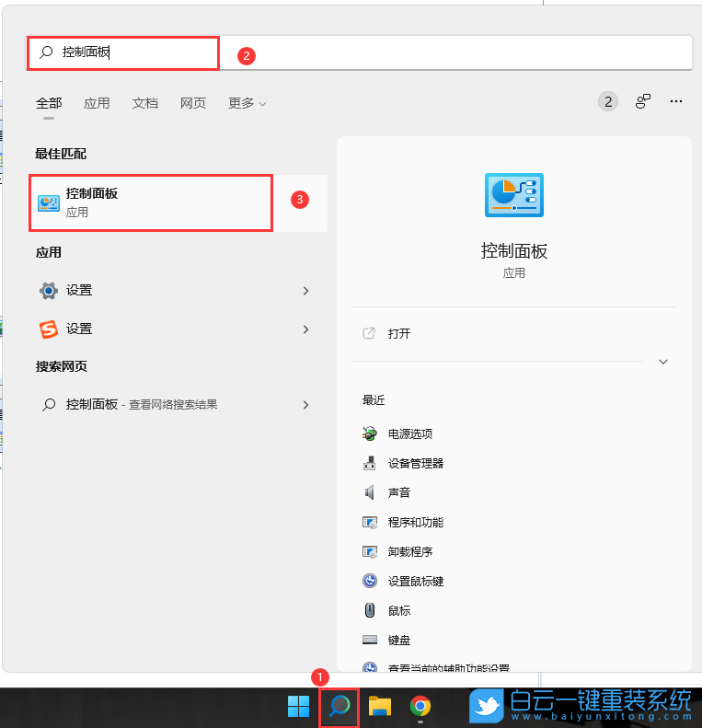Open the three-dot more options menu
702x728 pixels.
coord(676,101)
